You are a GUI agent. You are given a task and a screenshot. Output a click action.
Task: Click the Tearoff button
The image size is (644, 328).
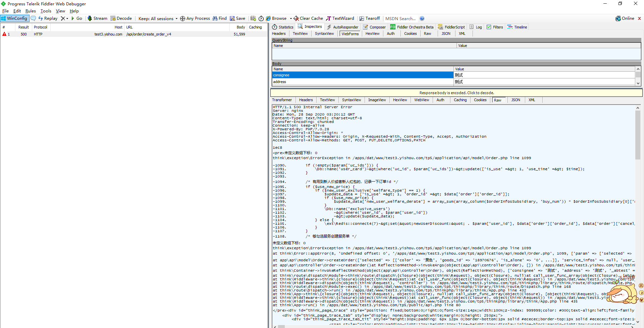(370, 18)
